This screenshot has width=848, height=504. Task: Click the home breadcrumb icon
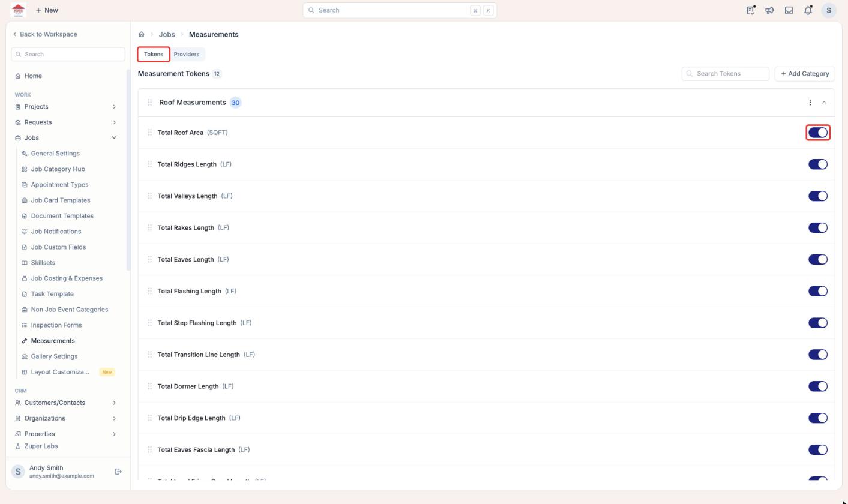pos(142,34)
